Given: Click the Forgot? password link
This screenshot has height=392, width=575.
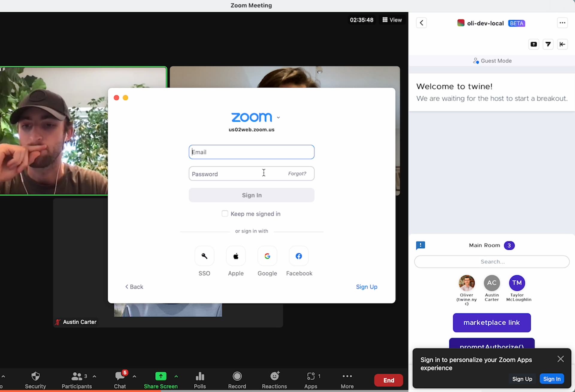Looking at the screenshot, I should coord(297,174).
